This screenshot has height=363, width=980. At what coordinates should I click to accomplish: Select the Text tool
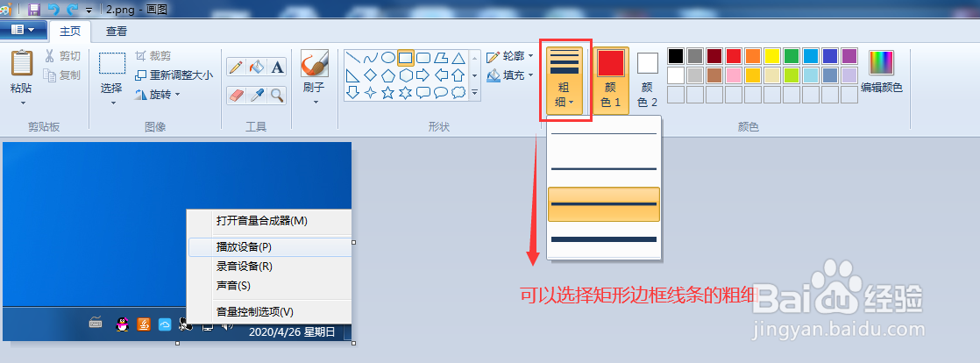pos(277,67)
